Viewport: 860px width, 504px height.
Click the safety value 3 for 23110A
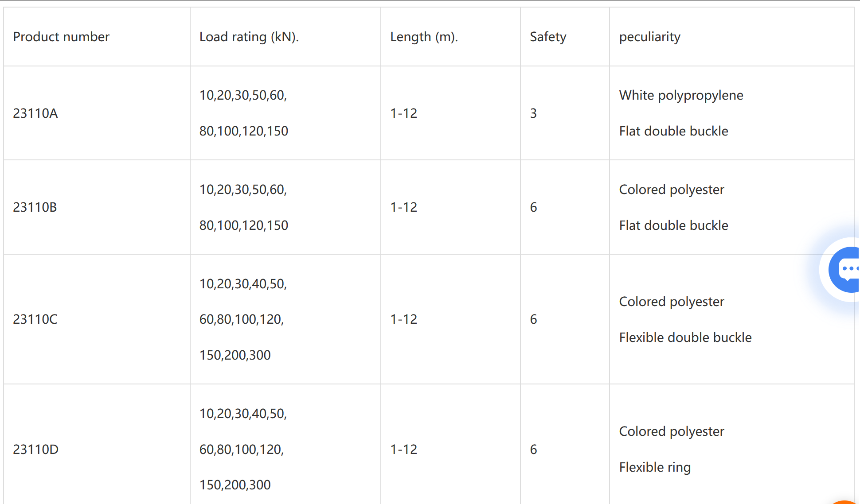coord(533,113)
